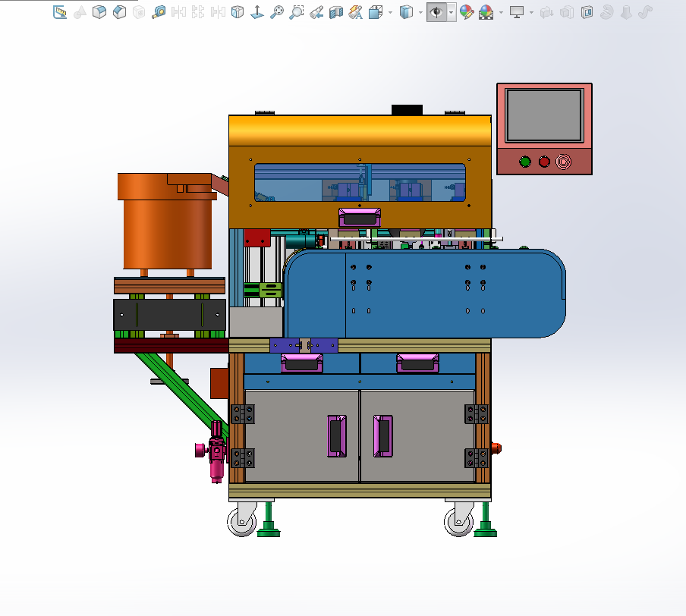Select the emergency stop knob on control panel
Image resolution: width=686 pixels, height=616 pixels.
564,162
